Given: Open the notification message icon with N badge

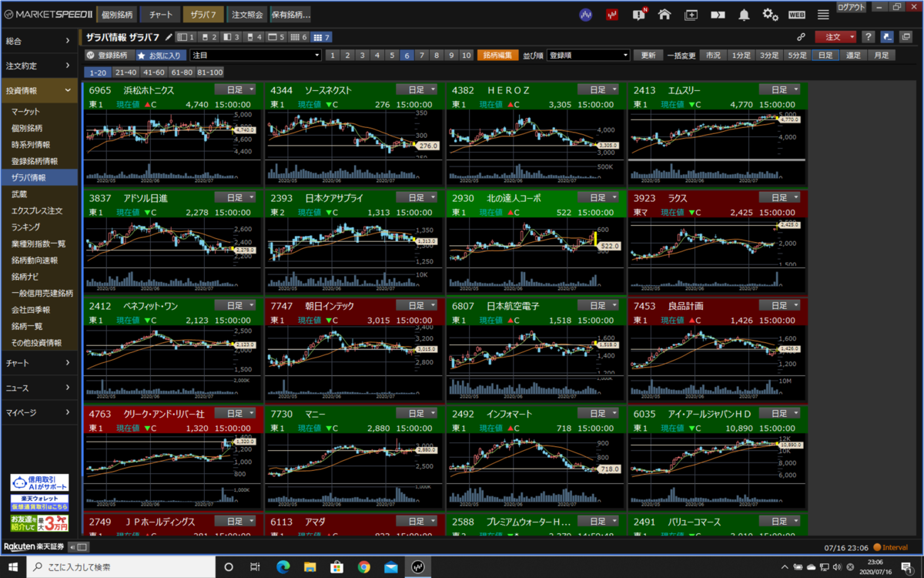Looking at the screenshot, I should click(x=639, y=14).
